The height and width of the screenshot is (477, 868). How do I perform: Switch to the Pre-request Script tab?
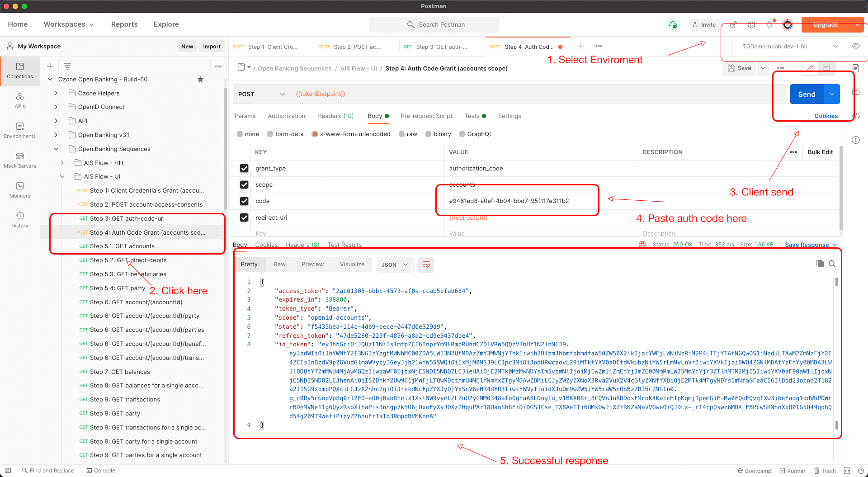point(426,116)
